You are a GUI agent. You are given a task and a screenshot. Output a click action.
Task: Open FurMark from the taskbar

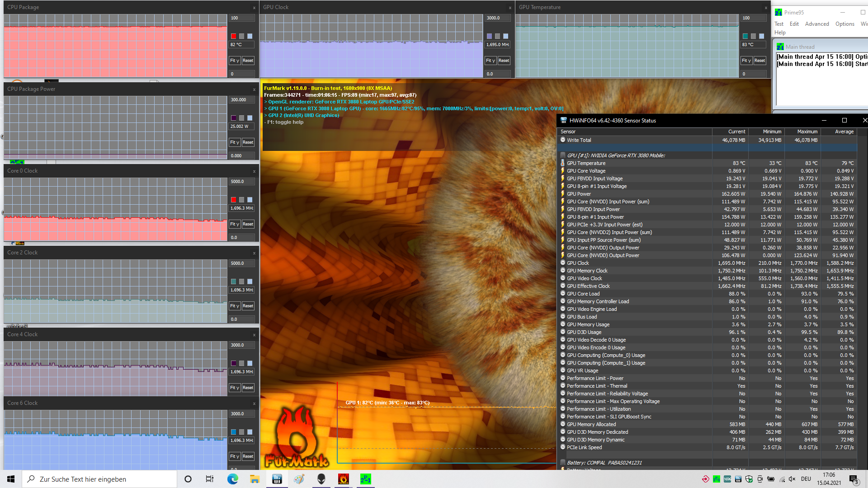tap(343, 479)
